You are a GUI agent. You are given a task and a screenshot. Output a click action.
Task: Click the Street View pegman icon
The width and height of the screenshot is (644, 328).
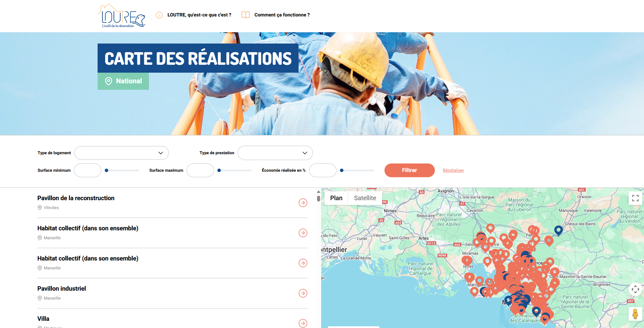(635, 314)
